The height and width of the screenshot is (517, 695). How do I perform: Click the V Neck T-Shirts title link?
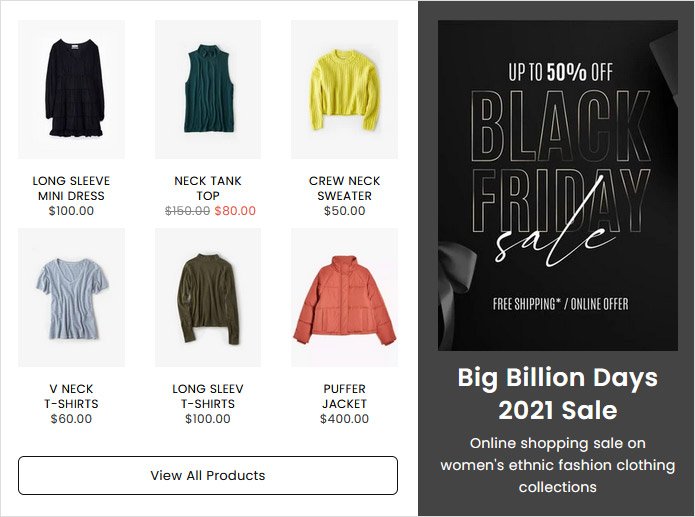click(71, 396)
